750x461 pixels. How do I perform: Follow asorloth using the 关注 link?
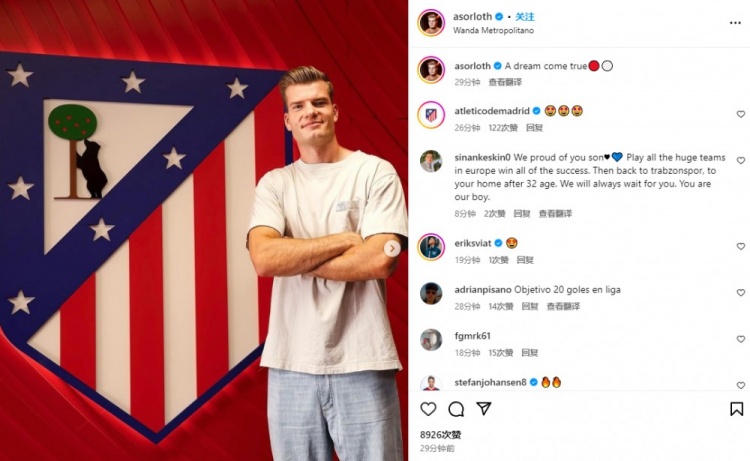(525, 17)
